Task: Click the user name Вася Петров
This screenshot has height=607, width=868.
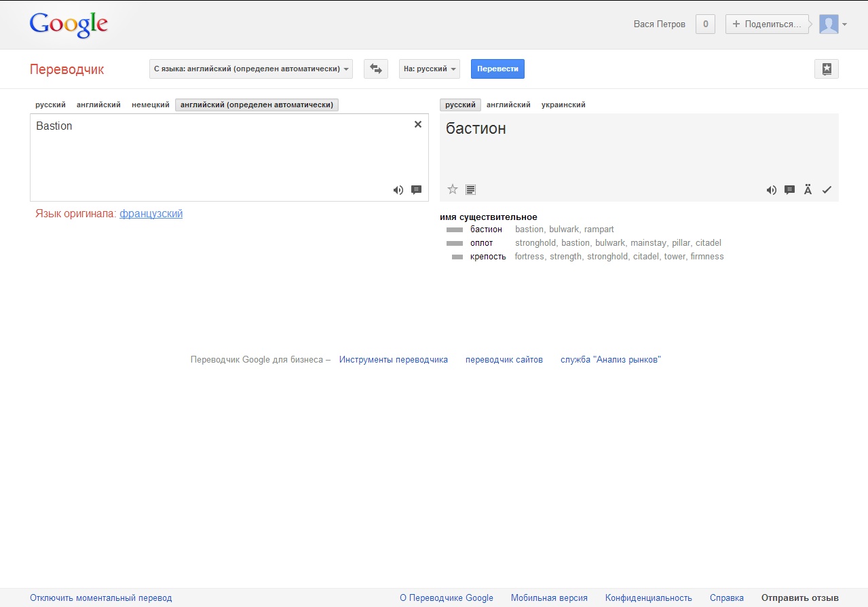Action: [x=660, y=24]
